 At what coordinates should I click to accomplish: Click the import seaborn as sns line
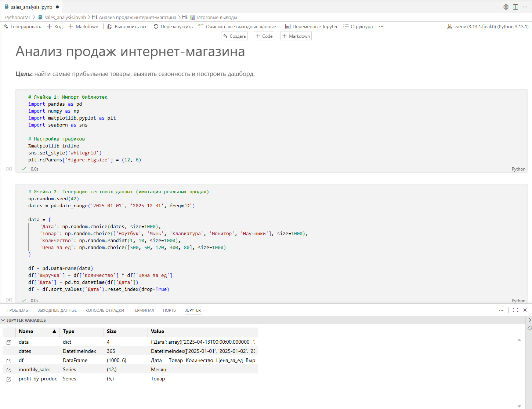58,125
